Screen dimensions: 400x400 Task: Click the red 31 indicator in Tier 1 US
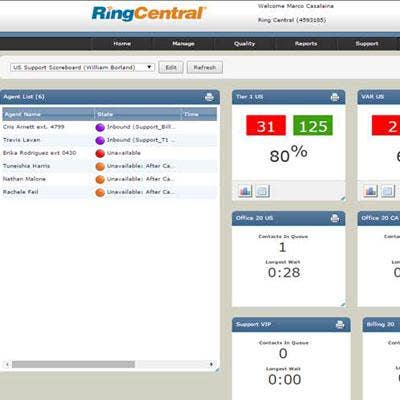pyautogui.click(x=266, y=126)
